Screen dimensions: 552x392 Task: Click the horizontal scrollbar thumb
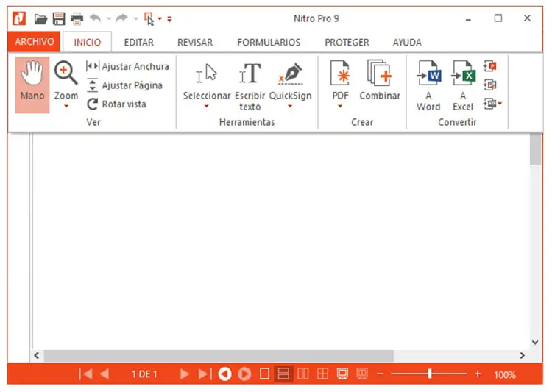(x=219, y=356)
